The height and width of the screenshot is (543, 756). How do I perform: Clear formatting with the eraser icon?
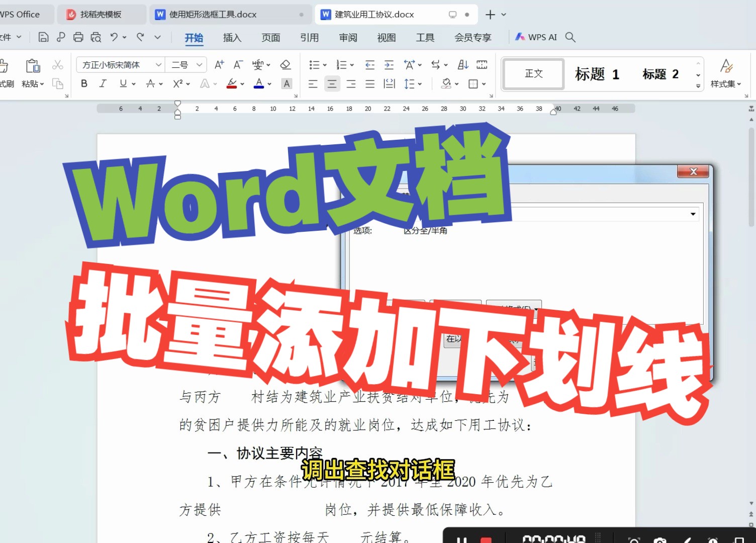[x=286, y=64]
